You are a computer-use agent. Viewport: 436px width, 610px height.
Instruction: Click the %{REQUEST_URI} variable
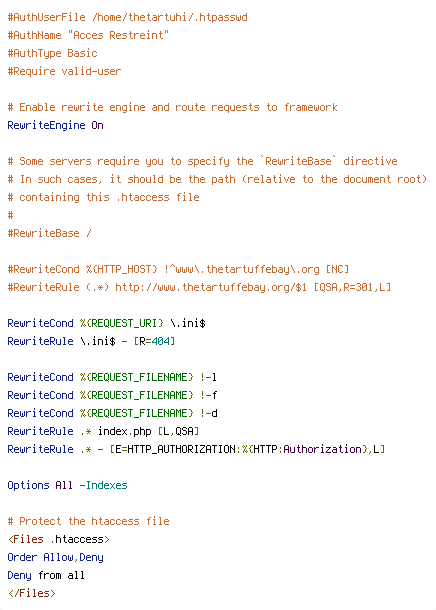122,323
